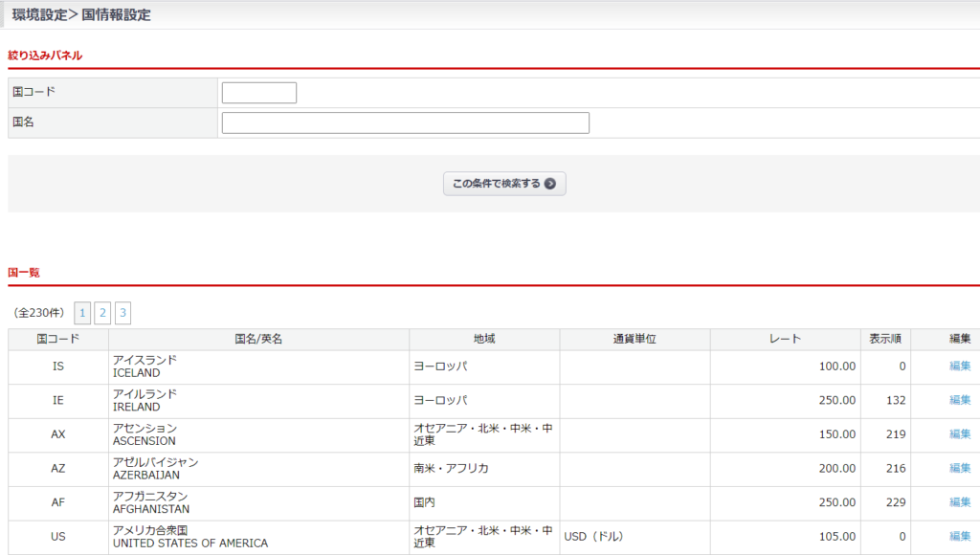Click the 国名 search text field
The width and height of the screenshot is (980, 555).
[x=405, y=122]
